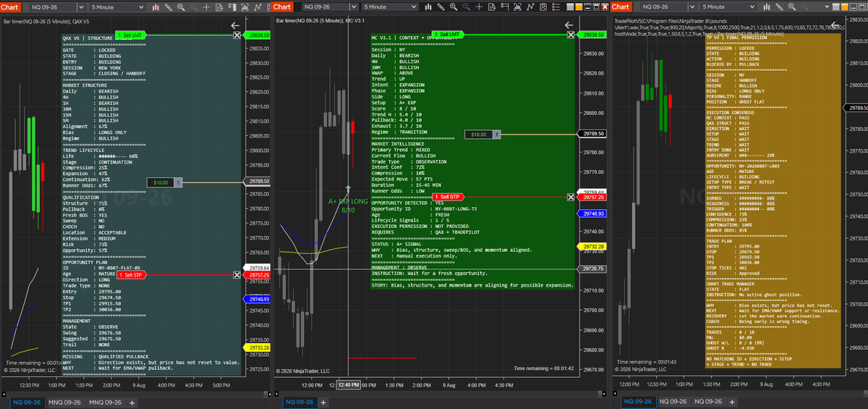
Task: Click zoom in magnifier in right chart
Action: [792, 7]
